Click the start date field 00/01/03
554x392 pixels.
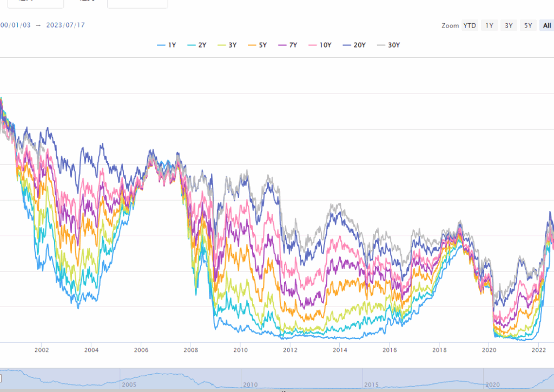(14, 25)
